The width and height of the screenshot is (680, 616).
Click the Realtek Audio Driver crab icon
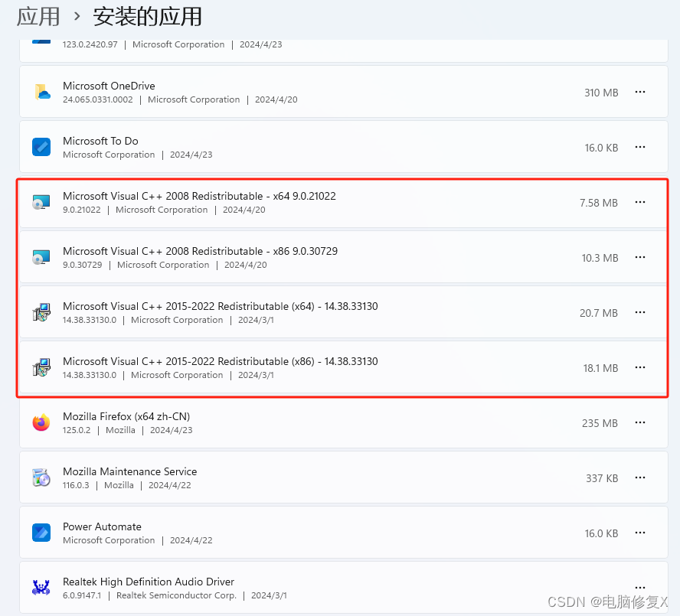[x=41, y=588]
